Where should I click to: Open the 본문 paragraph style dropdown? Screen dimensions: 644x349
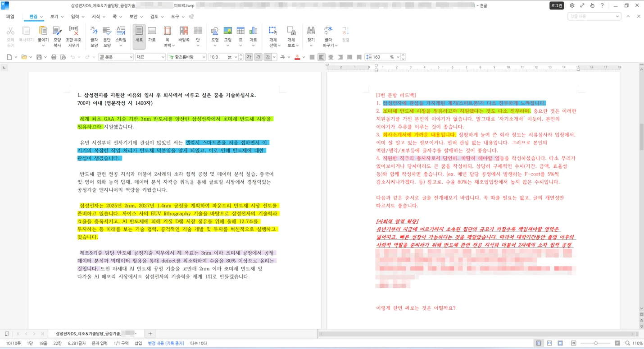(116, 57)
